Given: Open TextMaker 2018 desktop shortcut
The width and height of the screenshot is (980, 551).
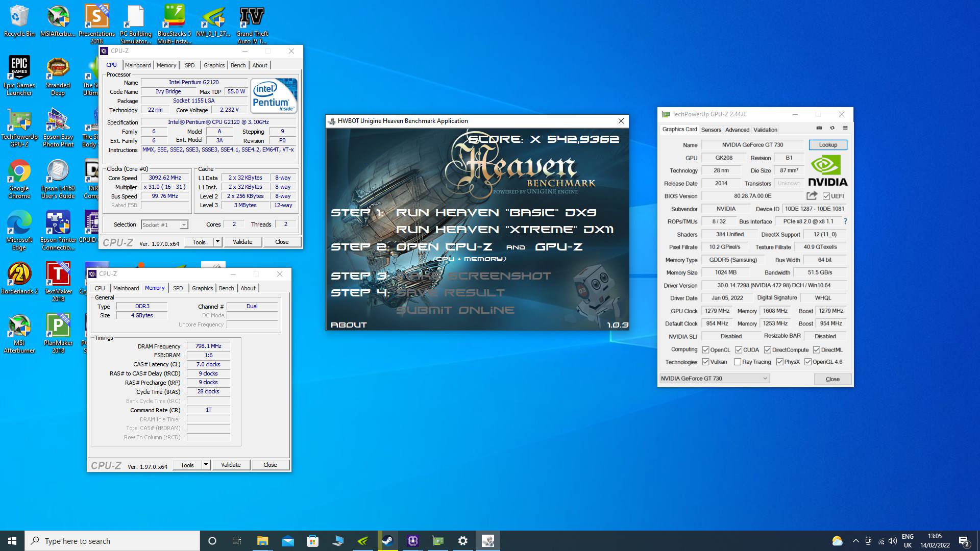Looking at the screenshot, I should 58,282.
